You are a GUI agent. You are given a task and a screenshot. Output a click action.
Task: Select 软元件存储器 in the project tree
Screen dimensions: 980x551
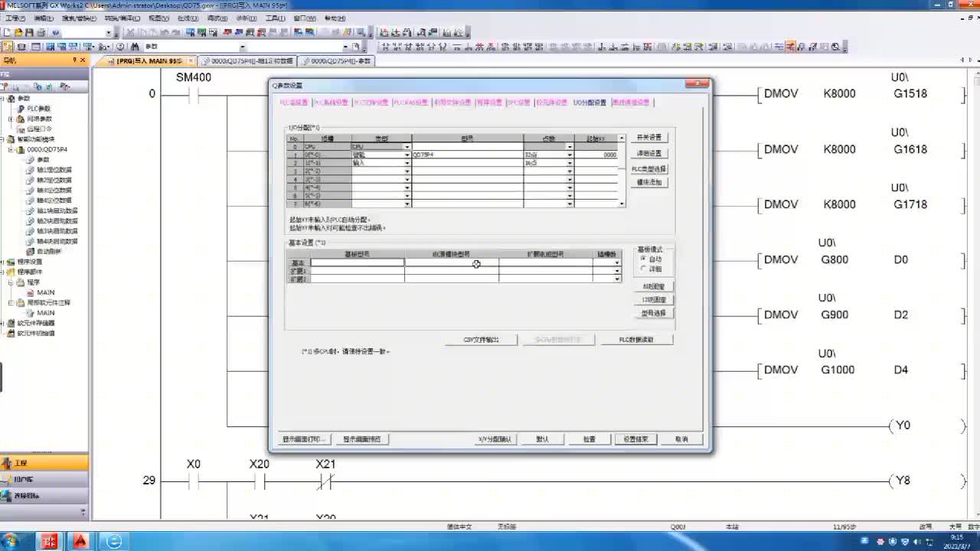click(36, 323)
